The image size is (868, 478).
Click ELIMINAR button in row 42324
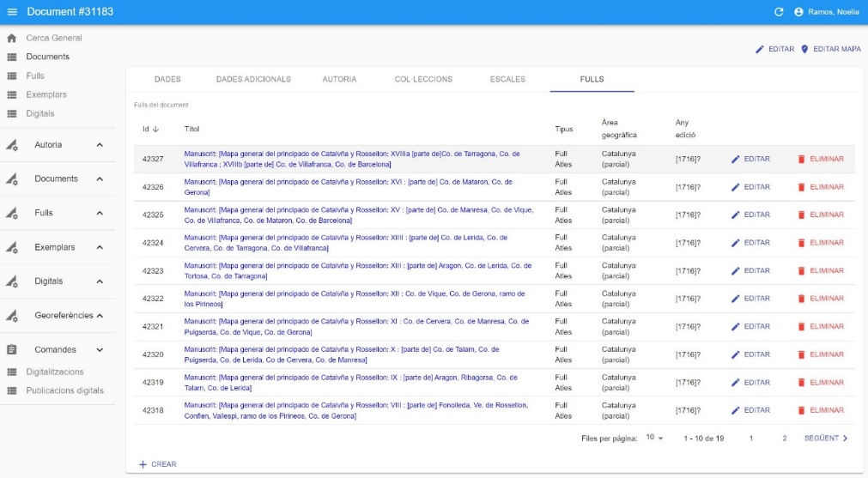tap(821, 243)
